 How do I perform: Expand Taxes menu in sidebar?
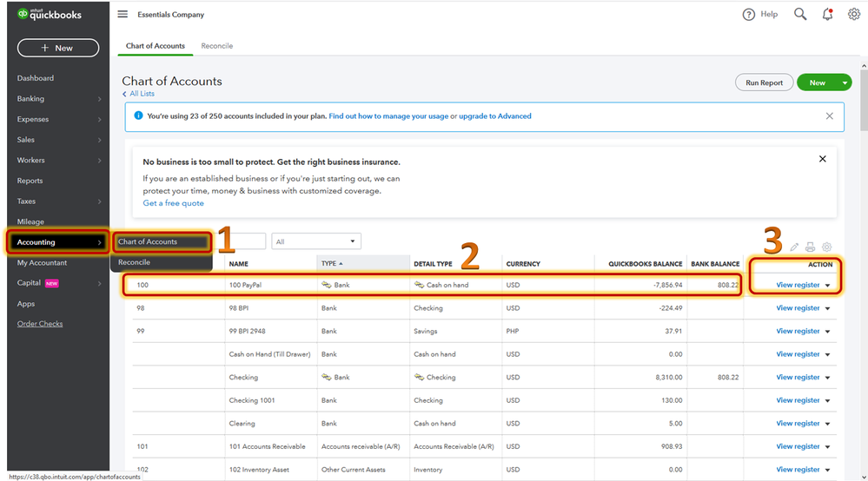coord(58,201)
